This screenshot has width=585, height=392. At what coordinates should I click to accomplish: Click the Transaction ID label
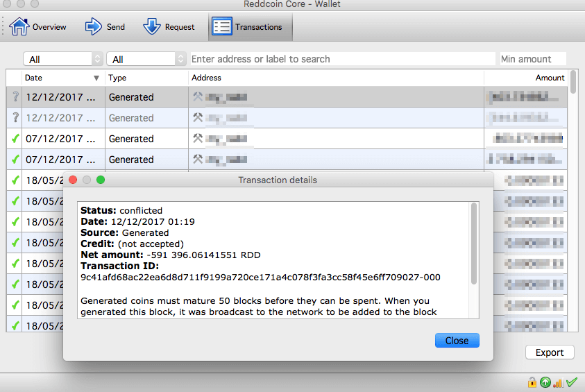[119, 266]
